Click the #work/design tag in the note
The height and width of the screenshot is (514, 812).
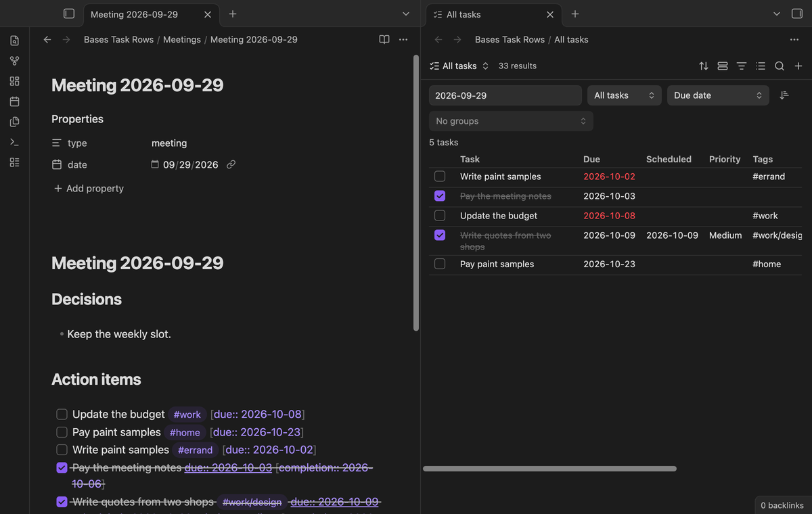click(x=252, y=502)
